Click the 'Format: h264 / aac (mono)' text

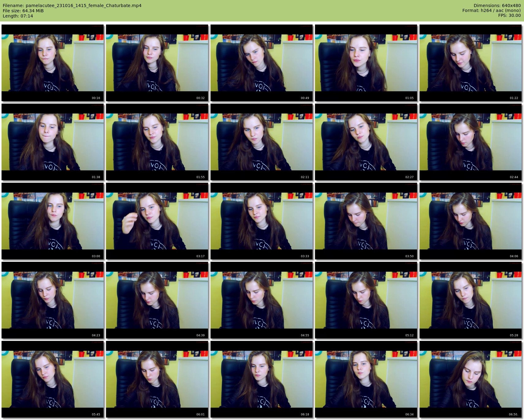(x=492, y=10)
